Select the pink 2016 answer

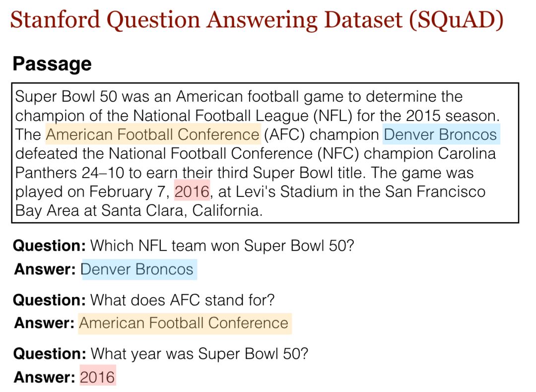click(x=97, y=377)
